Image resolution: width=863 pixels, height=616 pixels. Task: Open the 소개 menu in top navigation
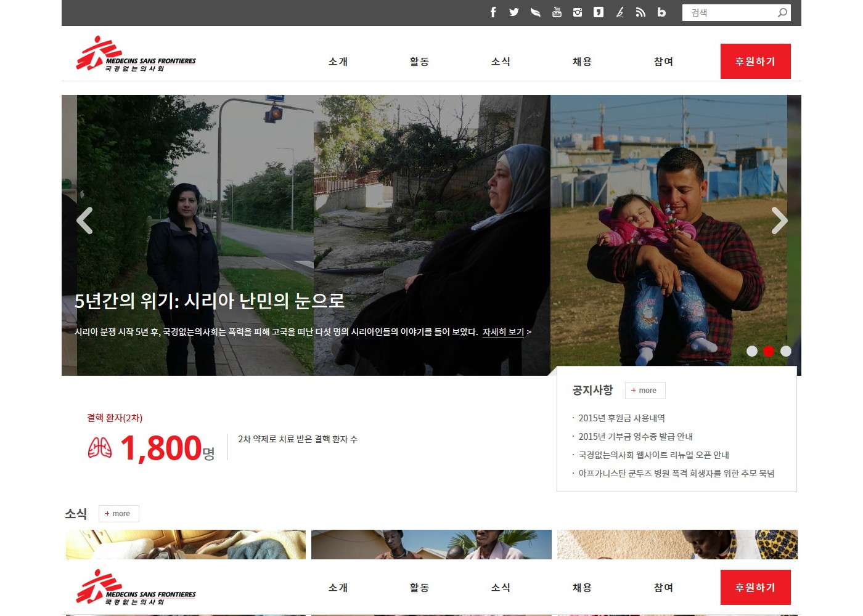pyautogui.click(x=338, y=62)
